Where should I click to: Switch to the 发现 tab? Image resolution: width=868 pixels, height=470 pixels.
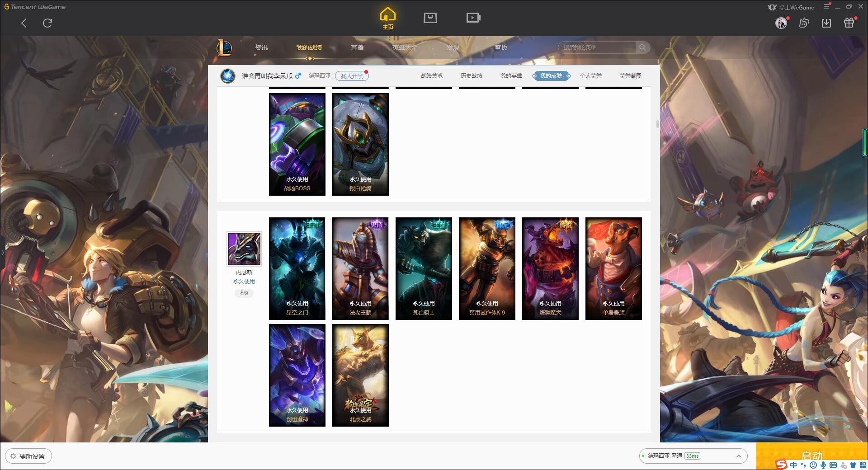(453, 47)
